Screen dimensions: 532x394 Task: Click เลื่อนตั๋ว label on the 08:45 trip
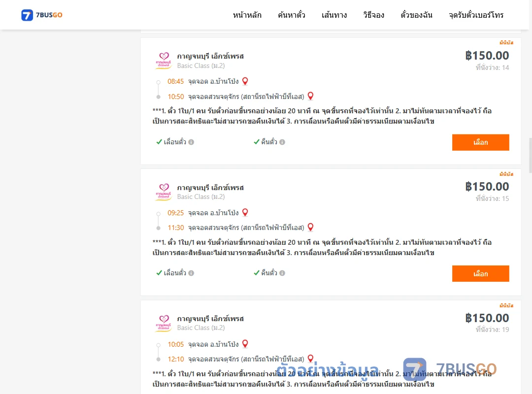click(x=175, y=142)
